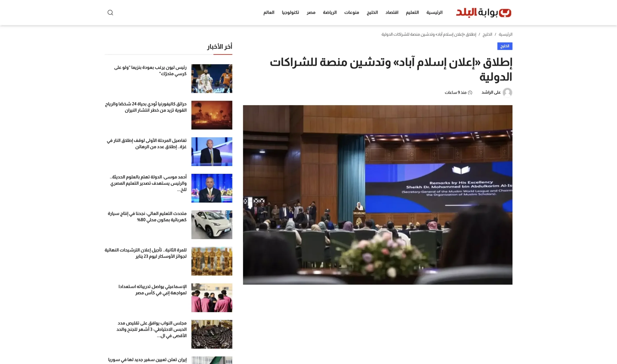The width and height of the screenshot is (617, 364).
Task: Open the main conference hall article image
Action: click(x=378, y=195)
